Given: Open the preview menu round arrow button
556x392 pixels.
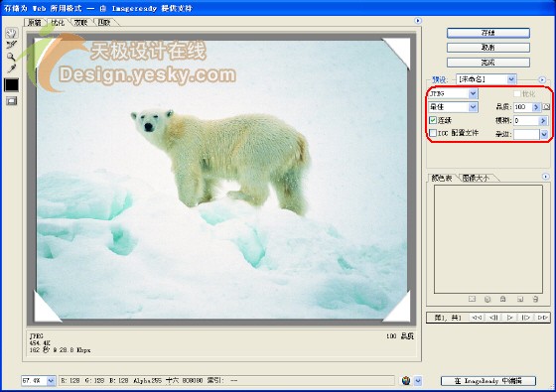Looking at the screenshot, I should [x=418, y=21].
